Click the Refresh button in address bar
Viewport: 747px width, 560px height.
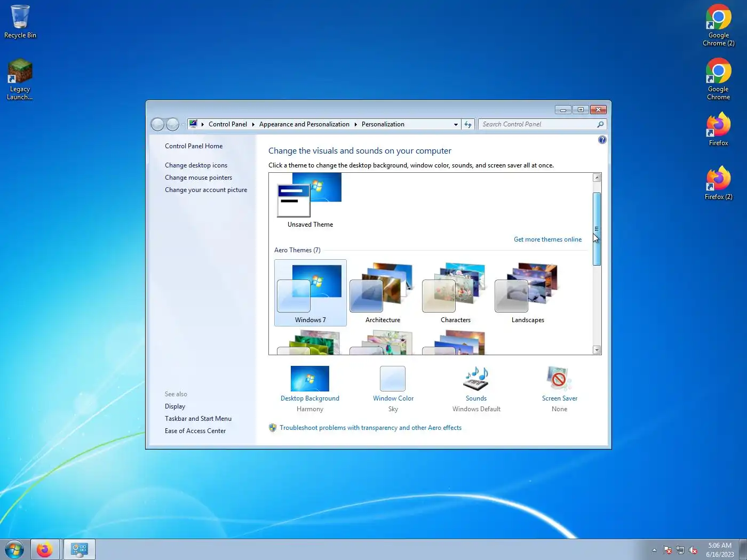point(468,124)
